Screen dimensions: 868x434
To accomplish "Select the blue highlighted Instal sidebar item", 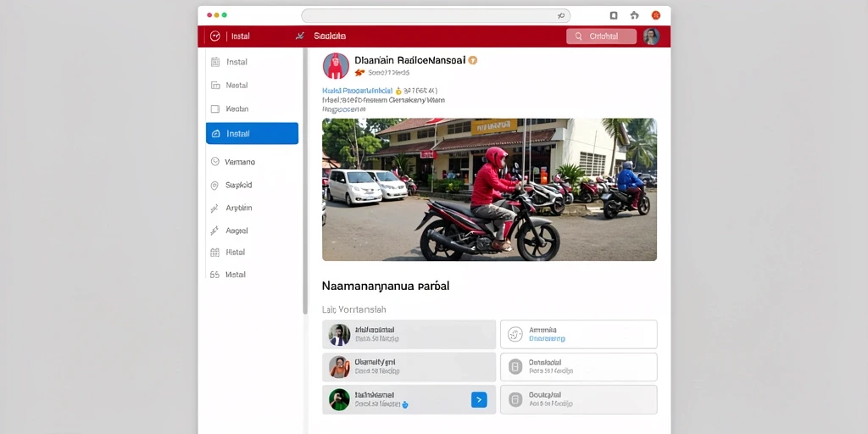I will pyautogui.click(x=252, y=133).
